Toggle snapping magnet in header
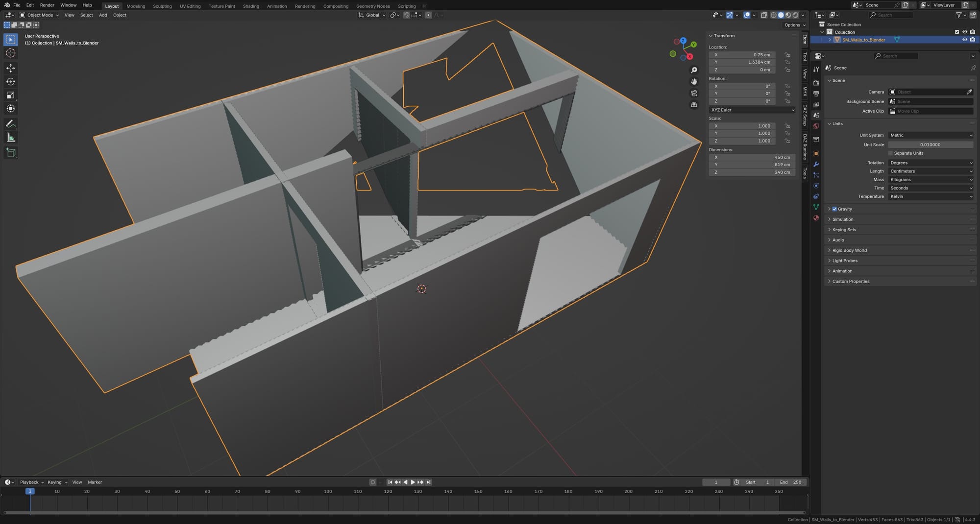The height and width of the screenshot is (524, 980). (406, 15)
